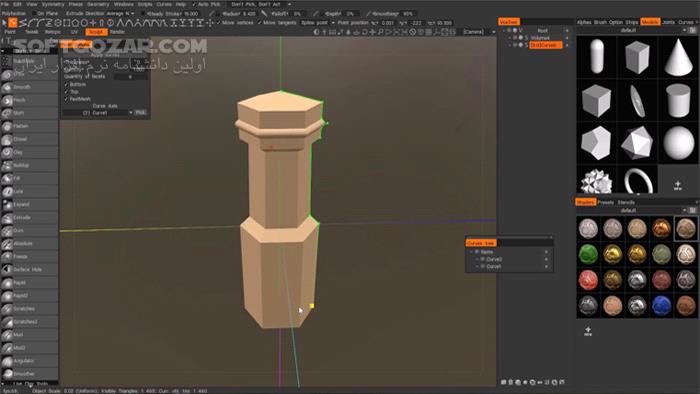Switch to the Retopo room tab
The image size is (700, 394).
(53, 32)
